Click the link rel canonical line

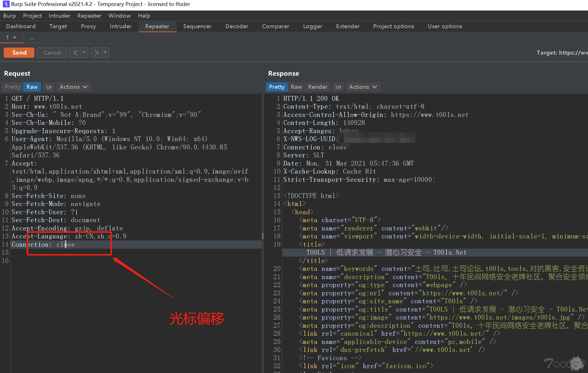click(x=400, y=333)
